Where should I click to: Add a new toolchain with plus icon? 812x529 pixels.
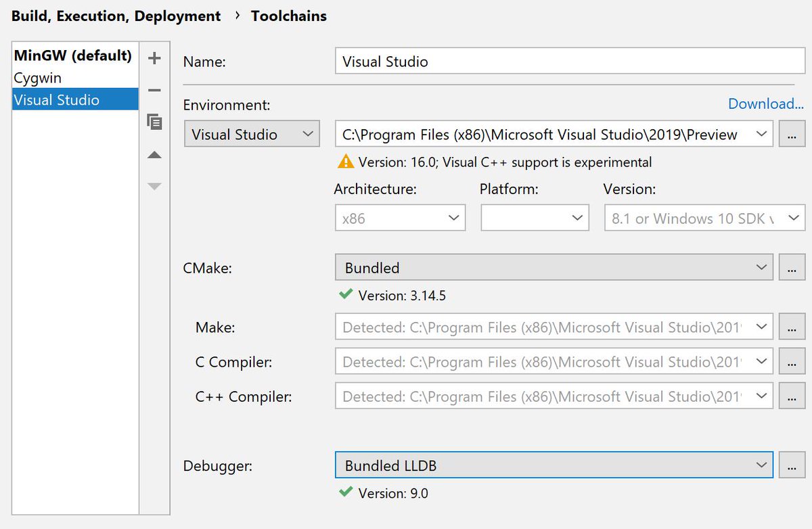(154, 58)
